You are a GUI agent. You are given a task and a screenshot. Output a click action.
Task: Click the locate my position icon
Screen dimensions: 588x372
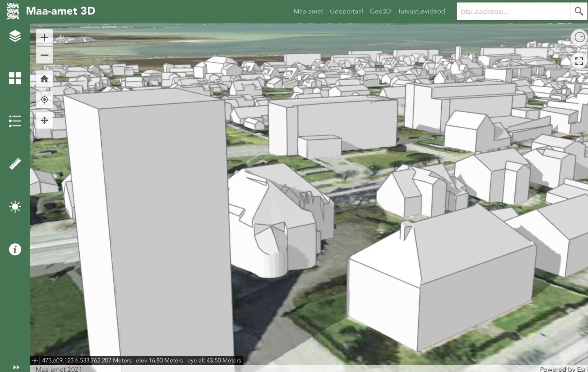44,100
